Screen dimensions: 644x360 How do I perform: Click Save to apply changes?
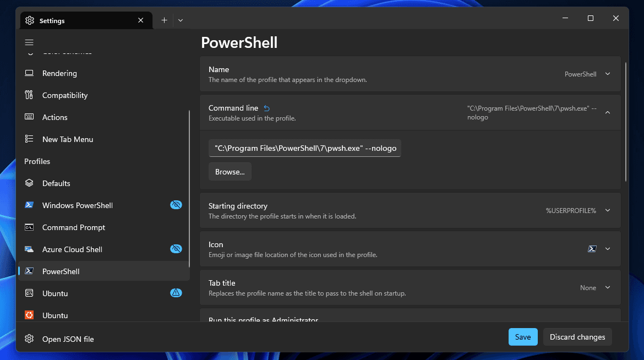(523, 336)
